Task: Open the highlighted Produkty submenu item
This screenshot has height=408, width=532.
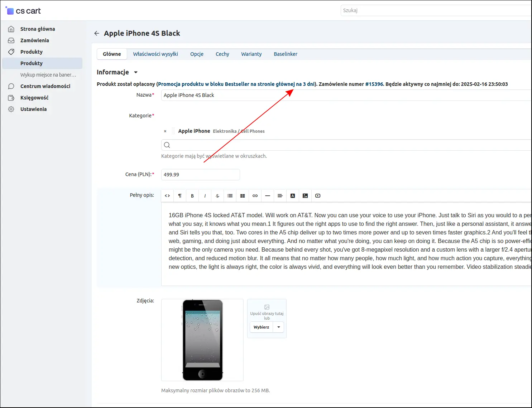Action: 42,63
